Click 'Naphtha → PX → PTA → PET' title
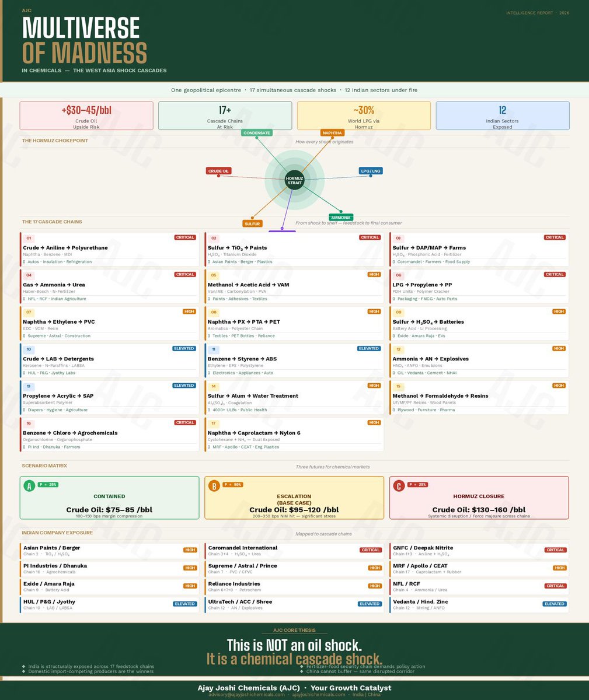Screen dimensions: 589x700 244,322
